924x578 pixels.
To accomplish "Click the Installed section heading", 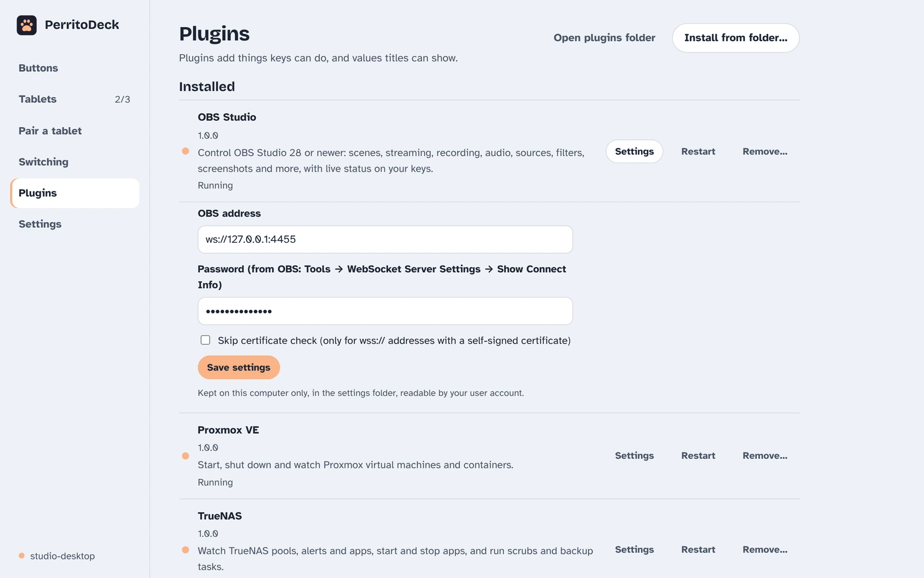I will (207, 87).
